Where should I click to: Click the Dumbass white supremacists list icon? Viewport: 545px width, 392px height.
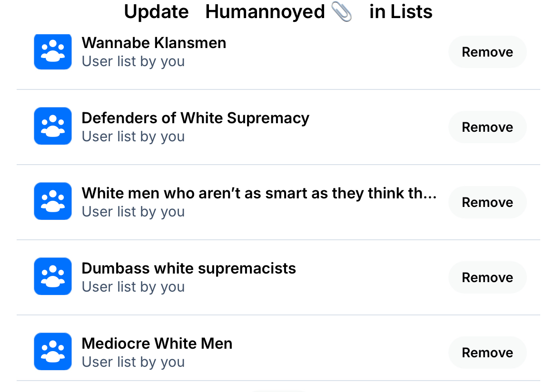(x=53, y=276)
